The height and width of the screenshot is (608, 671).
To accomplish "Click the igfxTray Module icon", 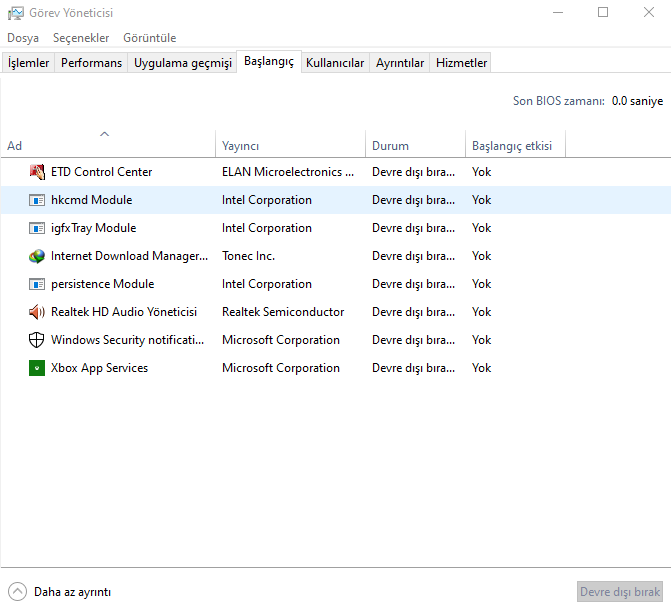I will point(37,228).
